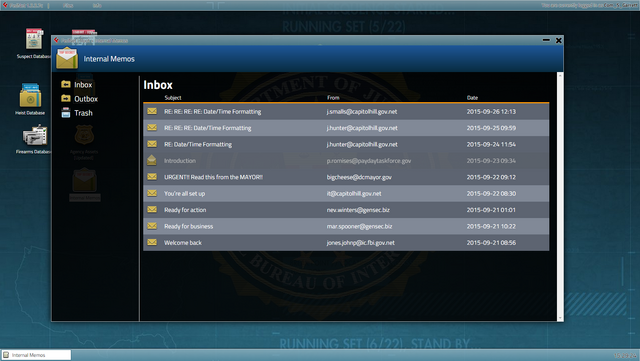
Task: Click the logged-in user name in top bar
Action: pos(620,5)
